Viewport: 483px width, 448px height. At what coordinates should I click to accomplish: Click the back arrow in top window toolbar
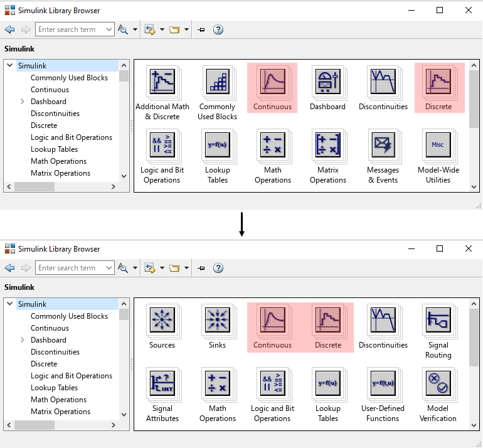coord(10,29)
